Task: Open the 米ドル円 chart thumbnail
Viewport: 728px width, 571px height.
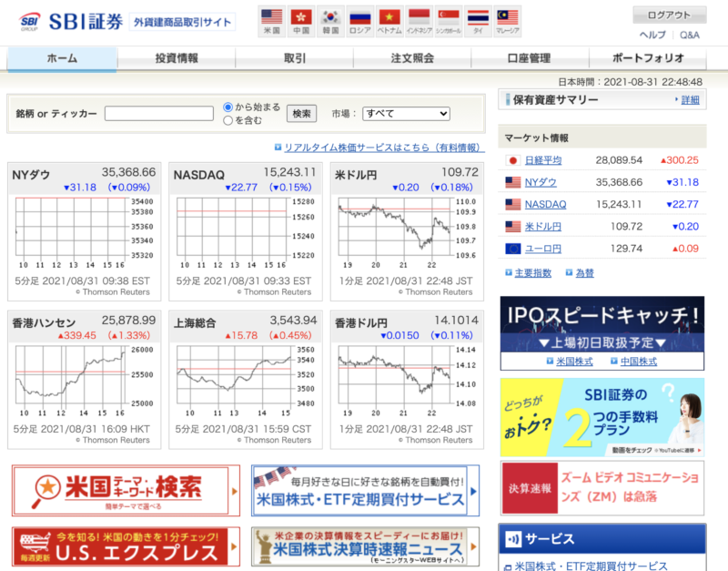Action: click(407, 231)
